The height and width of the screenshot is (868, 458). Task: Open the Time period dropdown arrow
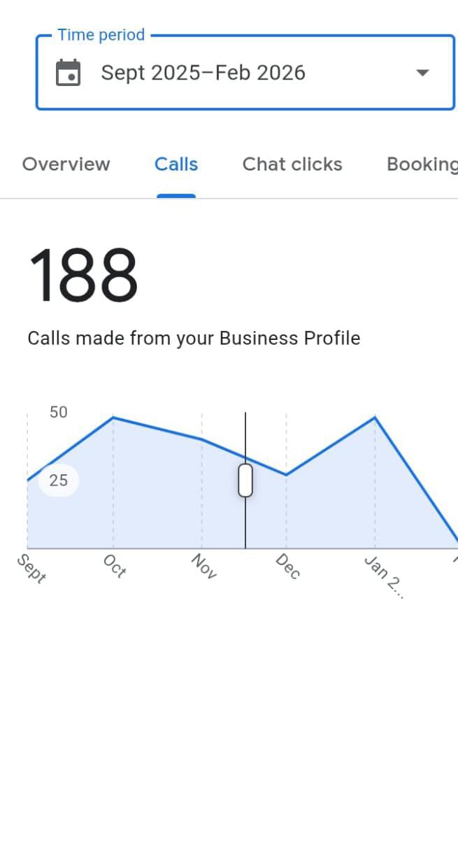point(422,72)
